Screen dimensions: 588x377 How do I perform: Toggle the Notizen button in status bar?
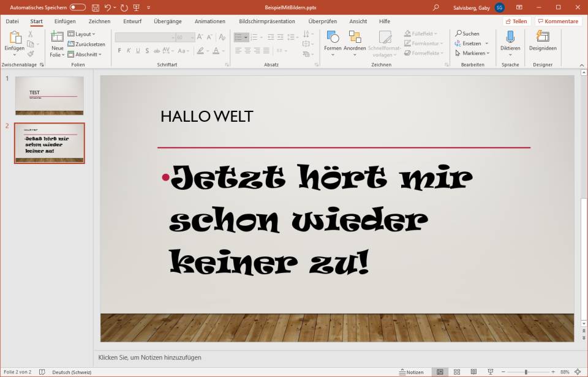point(412,372)
